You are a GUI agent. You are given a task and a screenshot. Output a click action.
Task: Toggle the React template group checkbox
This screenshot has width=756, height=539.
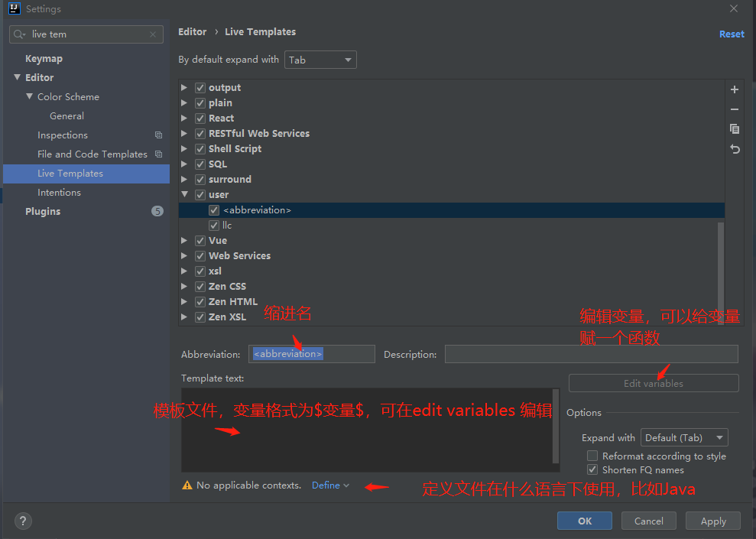pyautogui.click(x=200, y=118)
